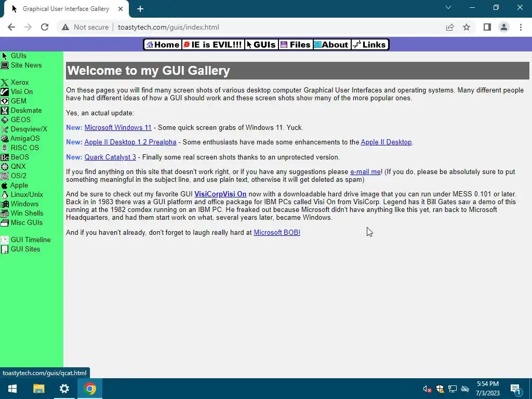
Task: Click the GUI Sites icon
Action: pos(4,249)
